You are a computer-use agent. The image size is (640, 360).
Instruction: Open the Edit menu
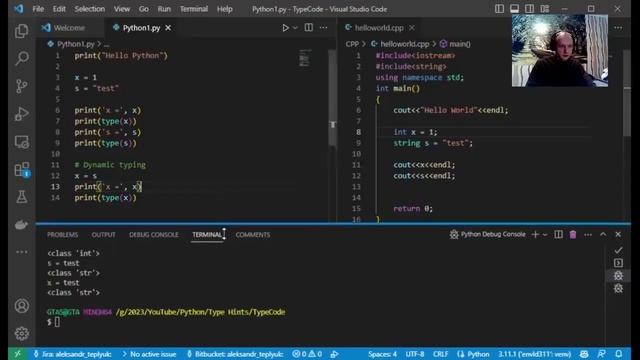point(59,9)
